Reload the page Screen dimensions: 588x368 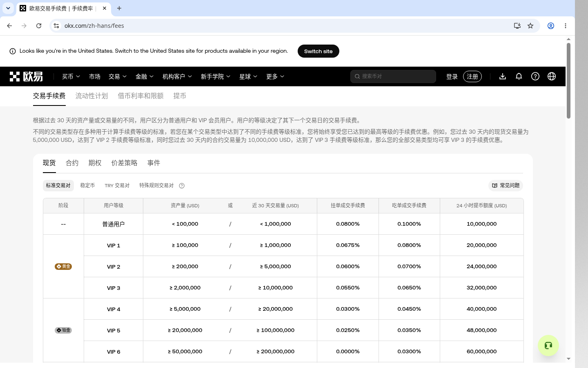tap(39, 26)
